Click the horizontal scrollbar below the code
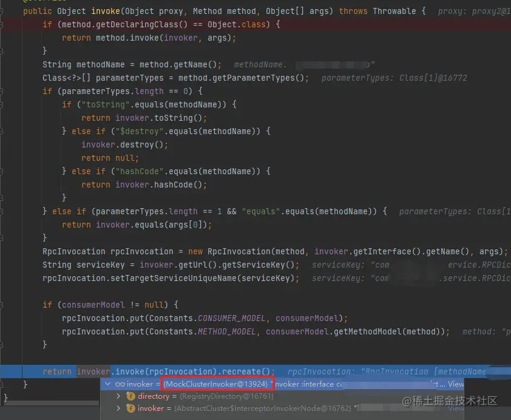The width and height of the screenshot is (511, 420). pos(52,403)
